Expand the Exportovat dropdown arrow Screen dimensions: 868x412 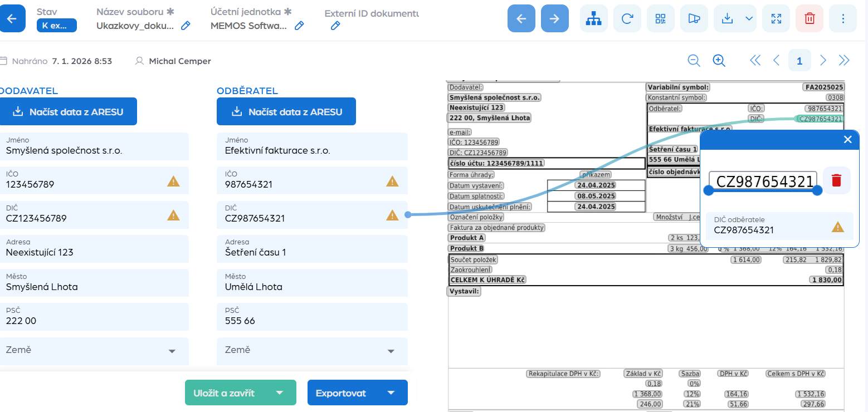click(391, 393)
